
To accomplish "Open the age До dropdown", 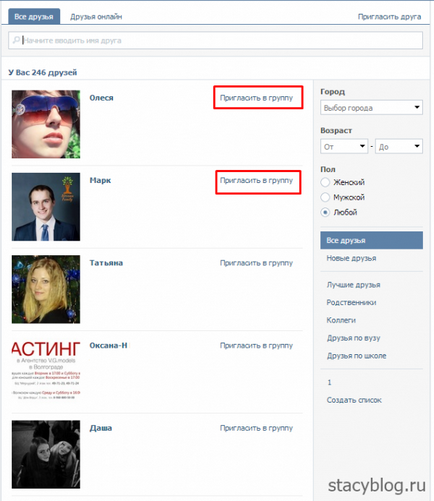I will [x=399, y=146].
